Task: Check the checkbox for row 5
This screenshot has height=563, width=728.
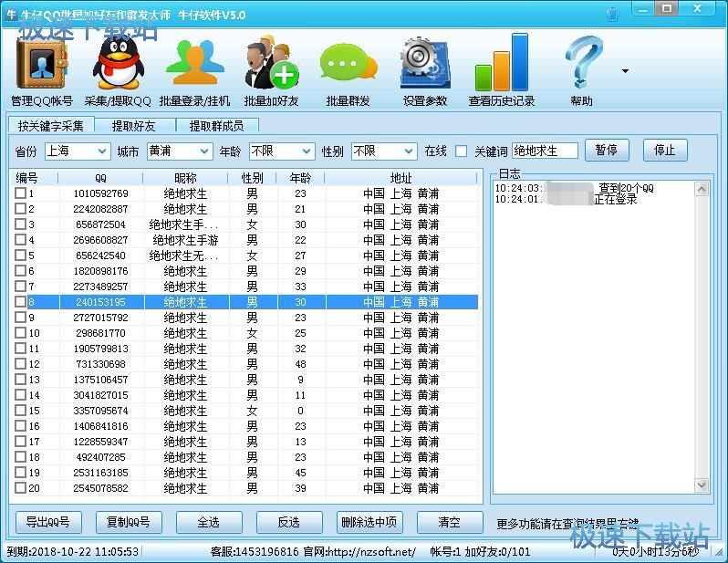Action: tap(20, 255)
